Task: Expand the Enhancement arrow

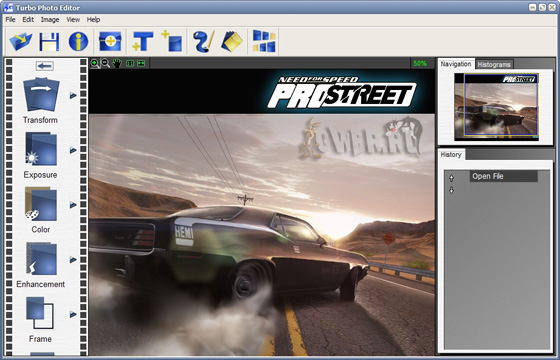Action: (73, 259)
